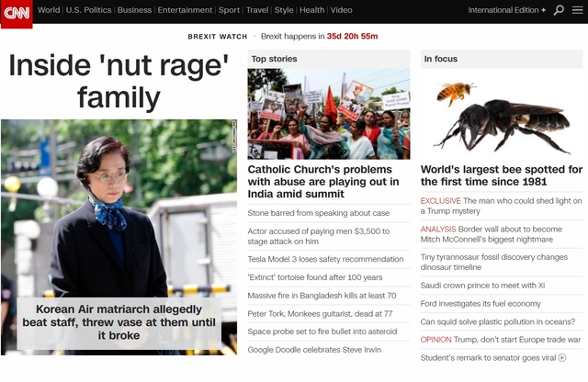Viewport: 588px width, 382px height.
Task: Open the Health section
Action: pyautogui.click(x=311, y=10)
